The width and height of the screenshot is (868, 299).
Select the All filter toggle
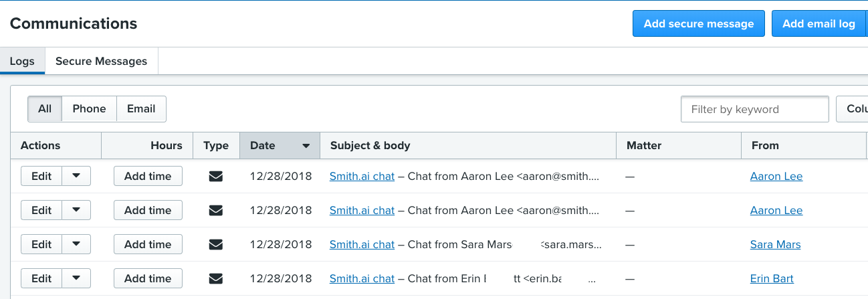click(45, 109)
